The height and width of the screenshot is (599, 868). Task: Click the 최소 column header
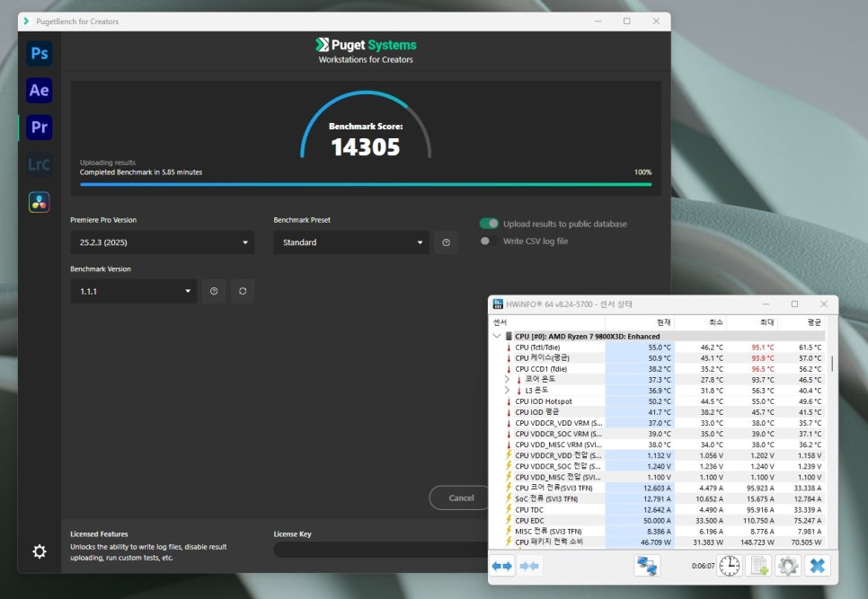click(x=700, y=322)
